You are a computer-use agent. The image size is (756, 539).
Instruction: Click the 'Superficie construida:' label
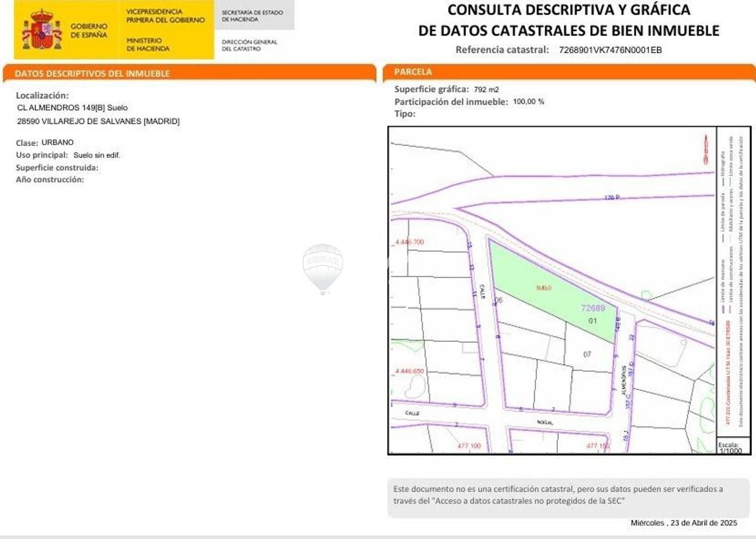pos(57,168)
